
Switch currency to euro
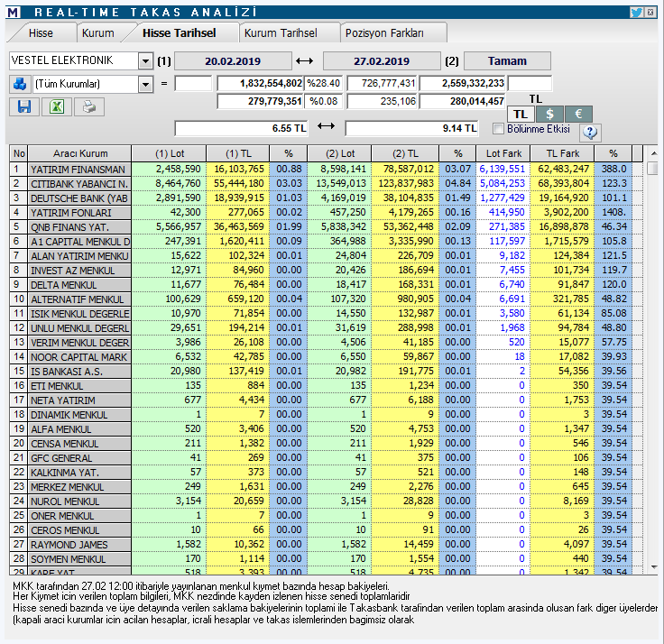pyautogui.click(x=578, y=115)
